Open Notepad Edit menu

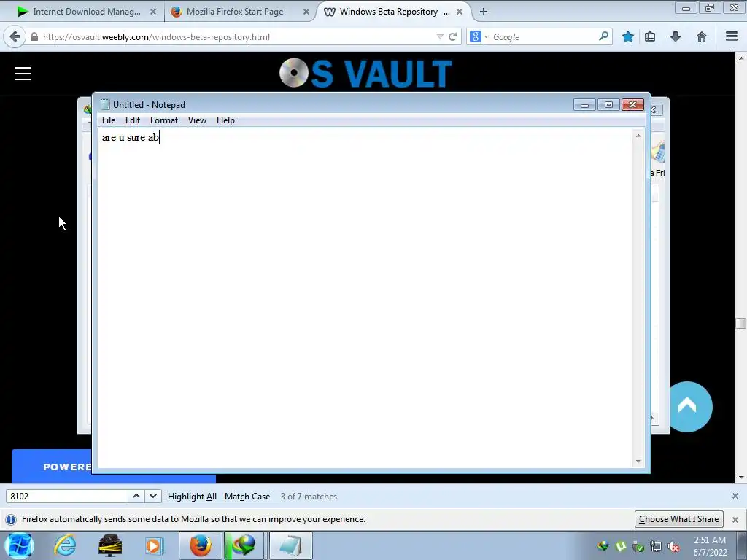click(x=133, y=120)
